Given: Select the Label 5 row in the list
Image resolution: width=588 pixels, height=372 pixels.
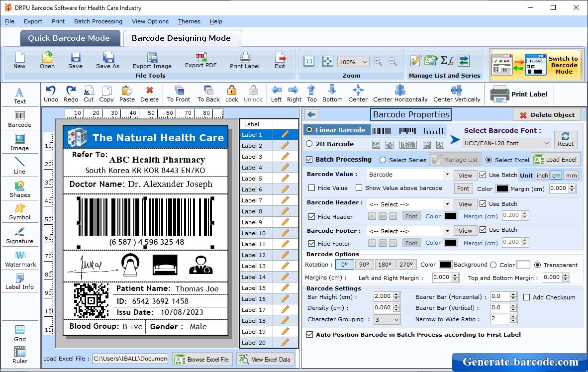Looking at the screenshot, I should click(x=269, y=179).
